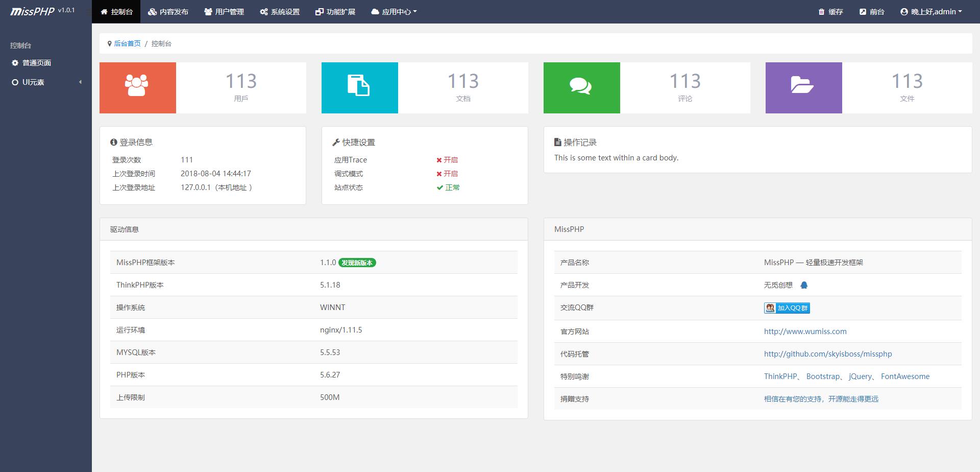This screenshot has height=472, width=980.
Task: Click the login time 2018-08-04 14:44:17
Action: click(x=216, y=174)
